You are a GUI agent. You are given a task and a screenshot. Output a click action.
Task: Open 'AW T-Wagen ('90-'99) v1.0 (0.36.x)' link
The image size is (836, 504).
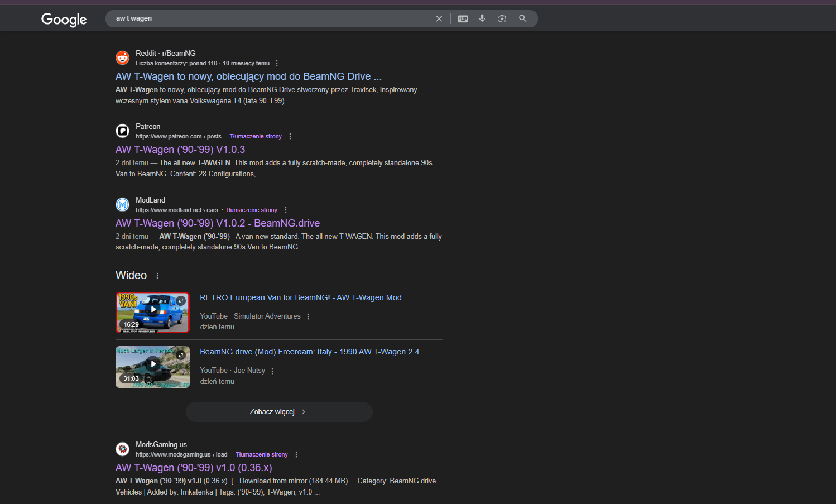(194, 468)
